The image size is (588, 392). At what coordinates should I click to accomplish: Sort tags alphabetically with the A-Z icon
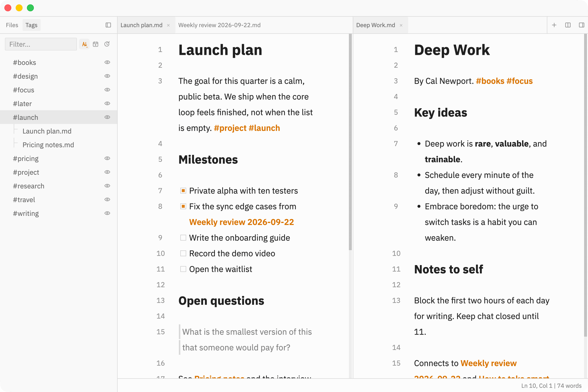pyautogui.click(x=85, y=44)
